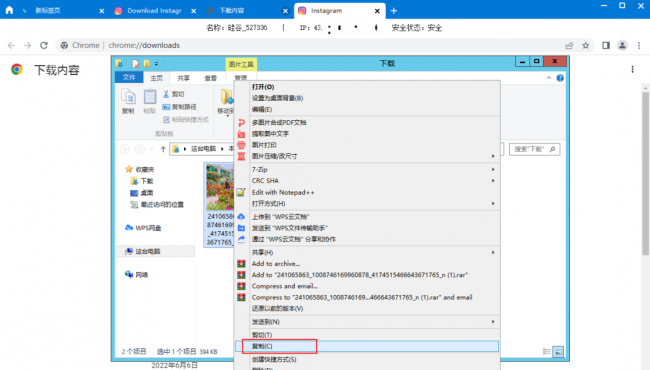
Task: Select 下载 in navigation pane
Action: (141, 181)
